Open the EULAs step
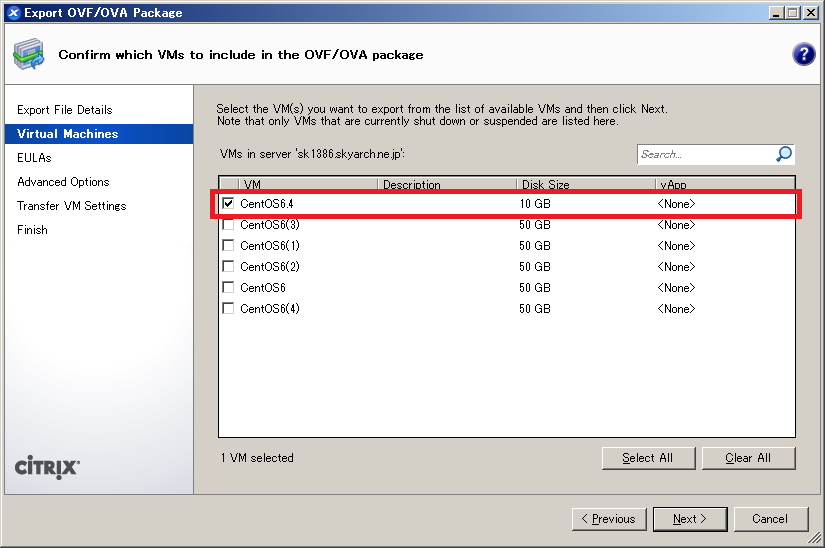825x548 pixels. [x=34, y=158]
